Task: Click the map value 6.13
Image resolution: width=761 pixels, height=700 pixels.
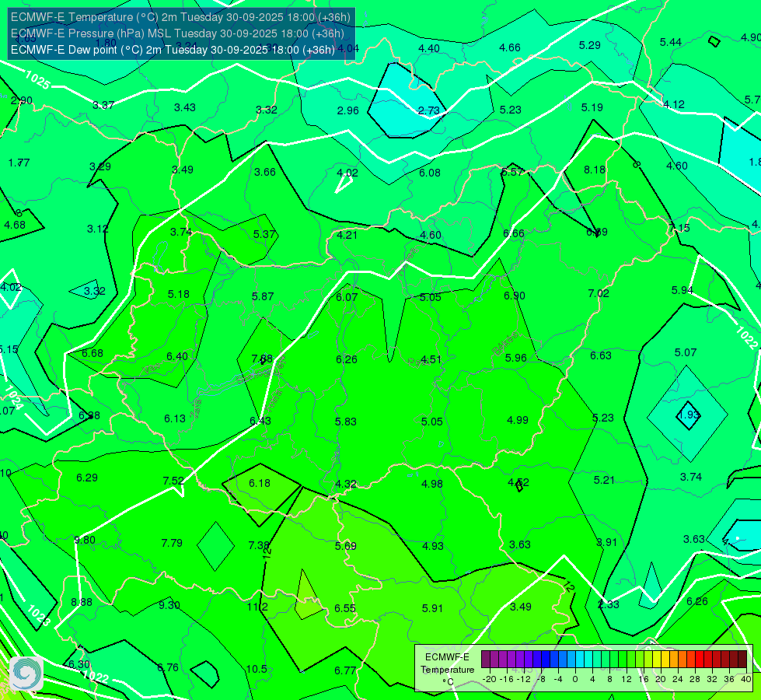Action: pos(175,418)
